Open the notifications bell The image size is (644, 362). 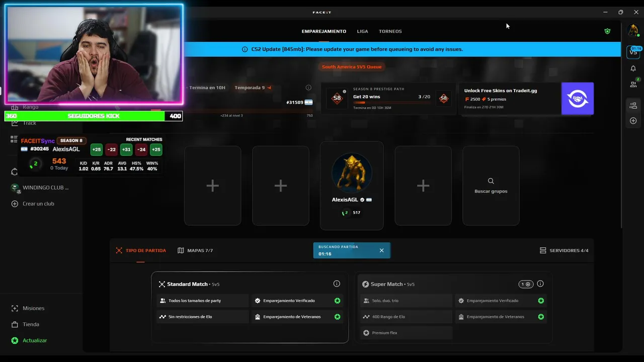click(633, 68)
